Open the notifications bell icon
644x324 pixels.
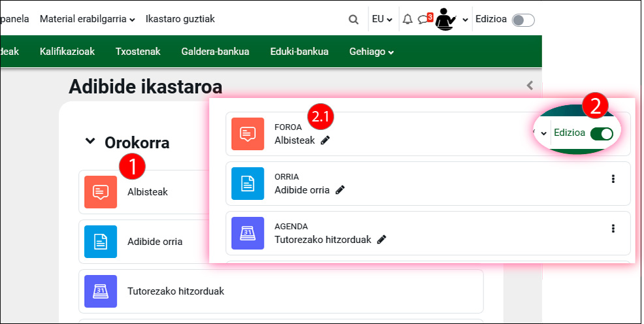click(408, 20)
